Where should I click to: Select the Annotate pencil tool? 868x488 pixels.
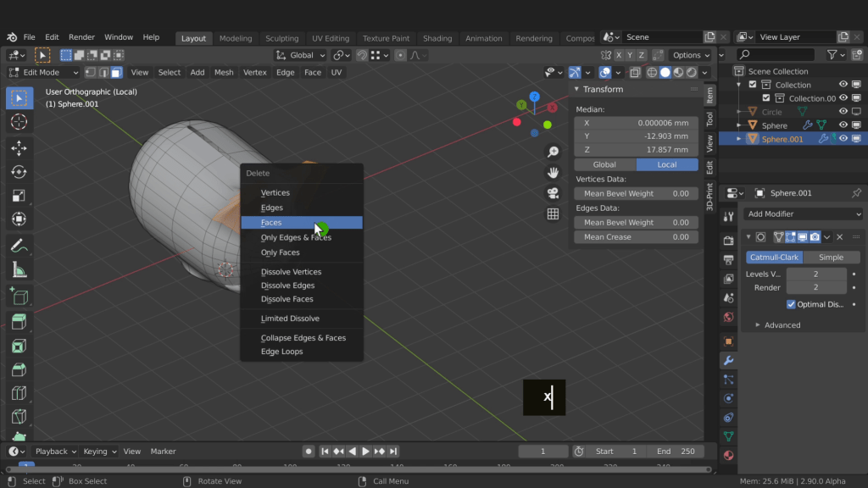pos(19,246)
